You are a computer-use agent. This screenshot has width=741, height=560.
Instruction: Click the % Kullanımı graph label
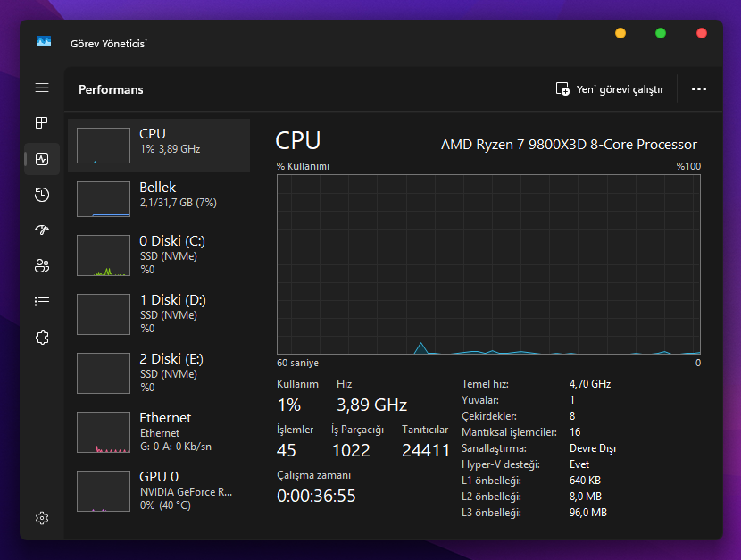(x=303, y=166)
